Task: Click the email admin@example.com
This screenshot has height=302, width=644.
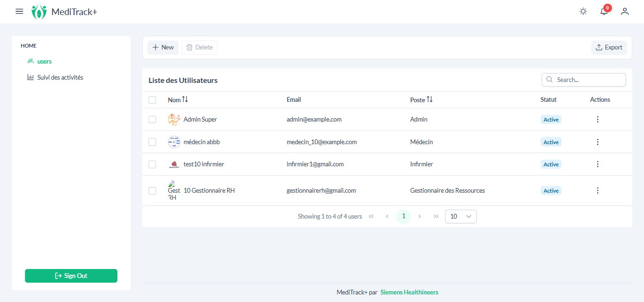Action: tap(314, 119)
